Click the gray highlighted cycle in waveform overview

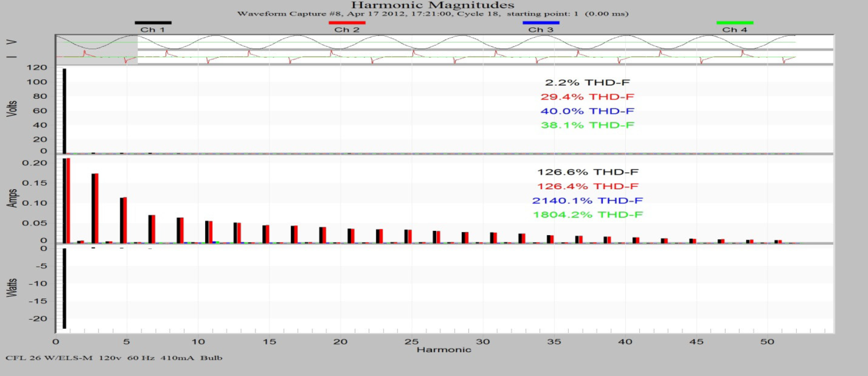tap(97, 49)
